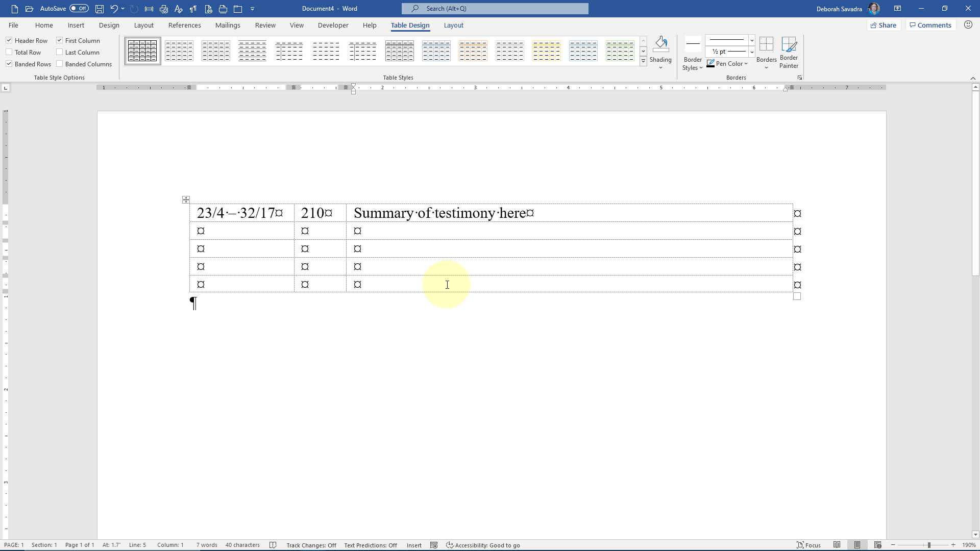Select the Border Painter tool
980x551 pixels.
789,51
